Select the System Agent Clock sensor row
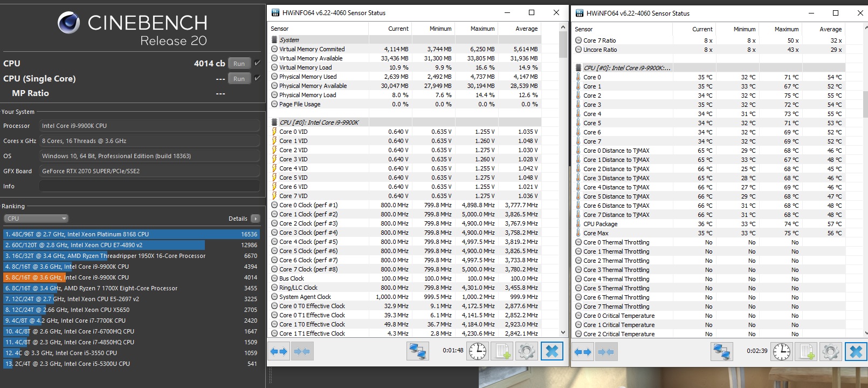868x388 pixels. (x=404, y=297)
